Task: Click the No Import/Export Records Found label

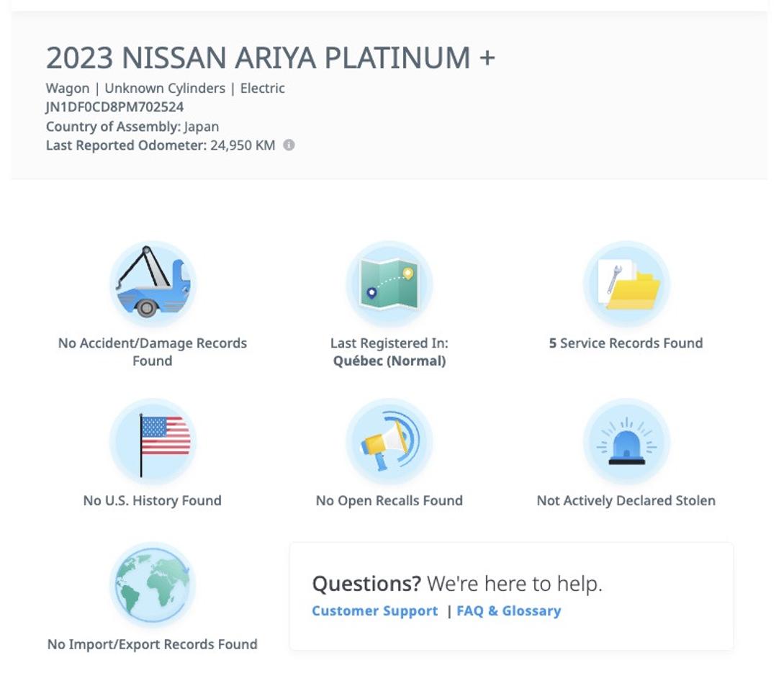Action: [x=153, y=644]
